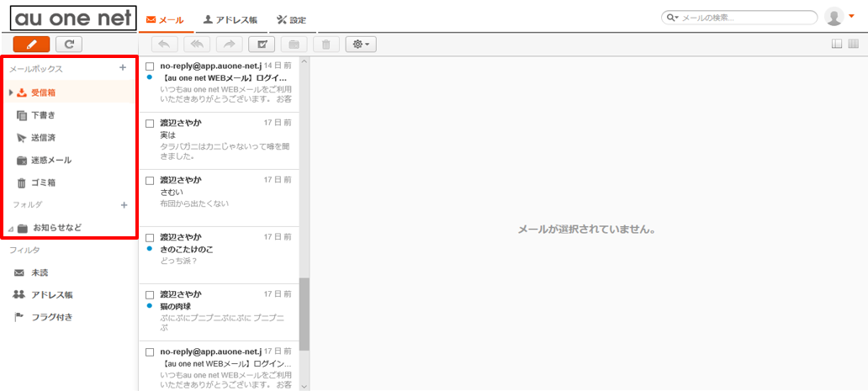Click the delete trash toolbar icon

tap(326, 45)
